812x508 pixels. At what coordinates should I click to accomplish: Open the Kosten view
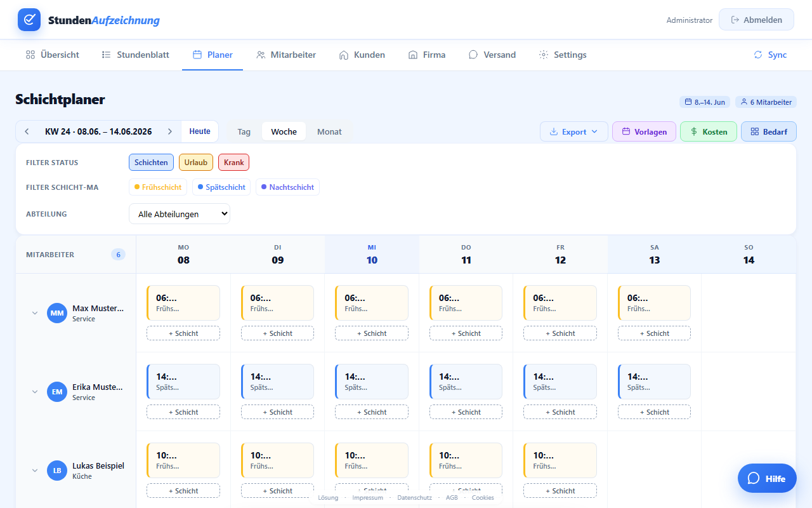(709, 131)
